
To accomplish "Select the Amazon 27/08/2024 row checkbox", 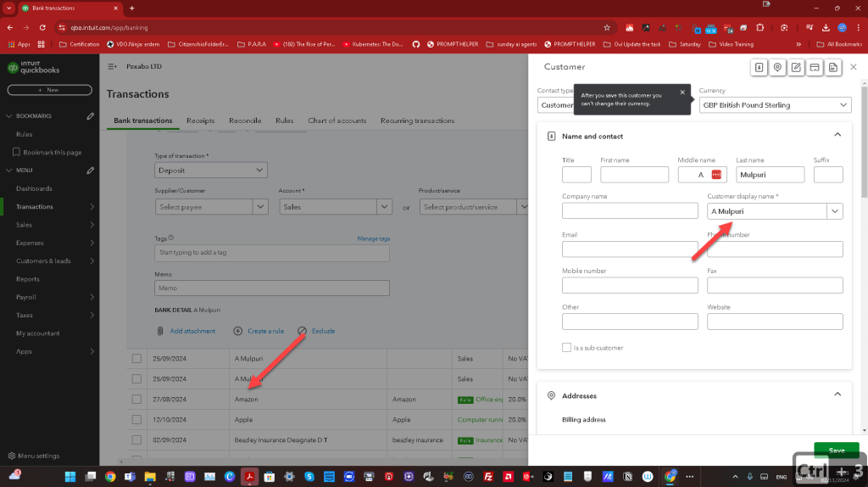I will pyautogui.click(x=136, y=399).
